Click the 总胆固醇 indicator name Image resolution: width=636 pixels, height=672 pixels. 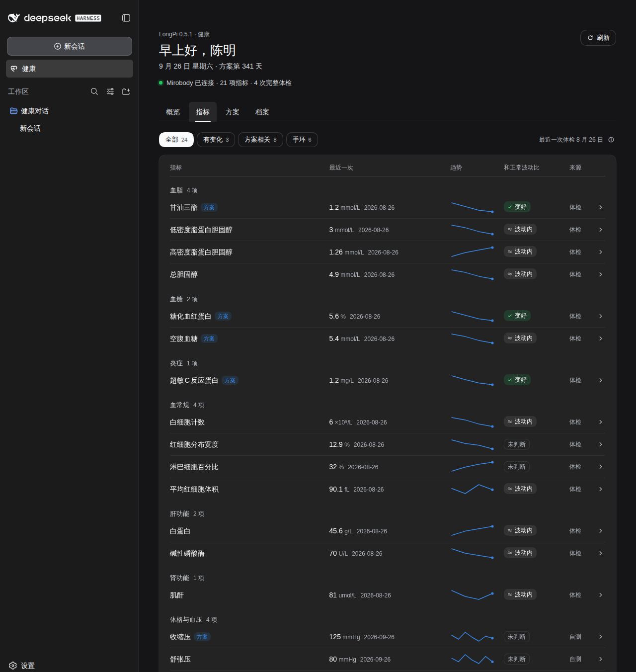(x=184, y=274)
